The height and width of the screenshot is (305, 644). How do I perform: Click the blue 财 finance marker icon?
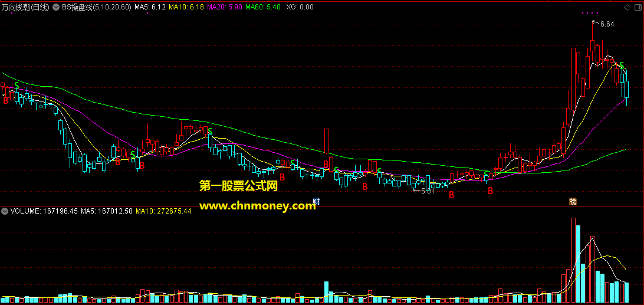pos(316,202)
